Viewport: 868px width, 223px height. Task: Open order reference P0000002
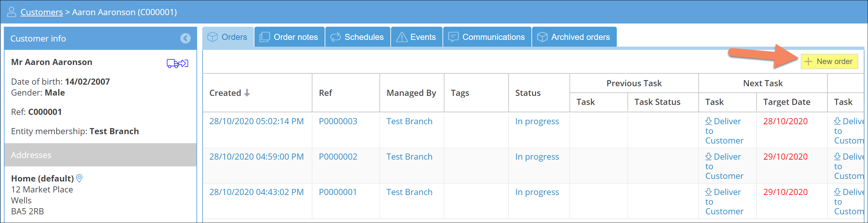tap(338, 157)
